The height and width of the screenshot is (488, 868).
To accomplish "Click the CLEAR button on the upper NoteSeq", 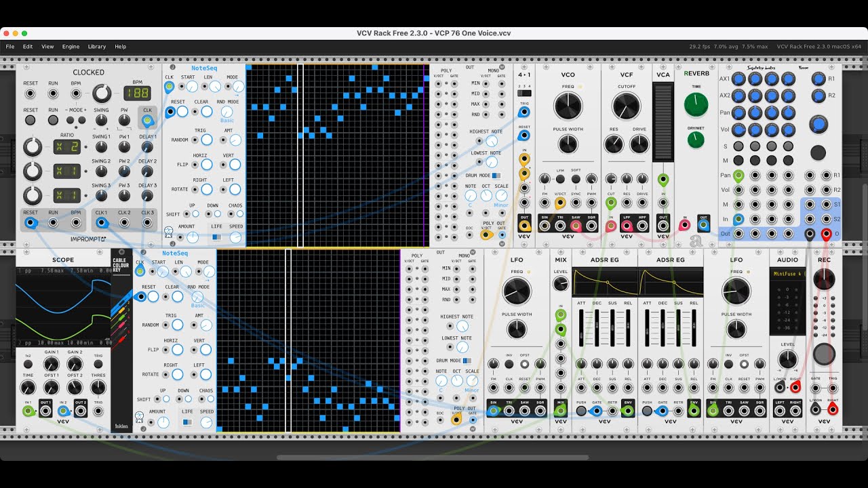I will tap(205, 112).
